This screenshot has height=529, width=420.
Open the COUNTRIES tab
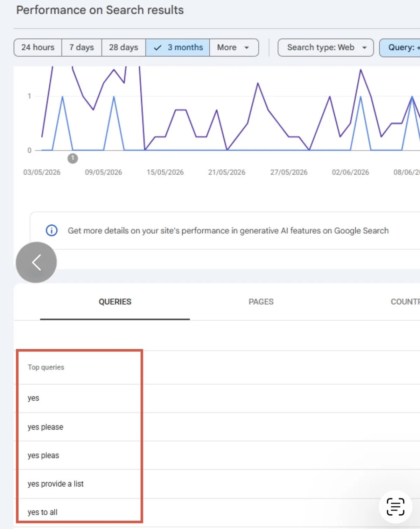click(x=405, y=302)
